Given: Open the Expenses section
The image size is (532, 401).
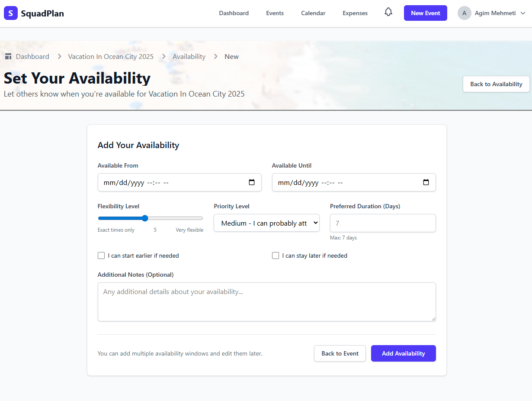Looking at the screenshot, I should (x=355, y=13).
